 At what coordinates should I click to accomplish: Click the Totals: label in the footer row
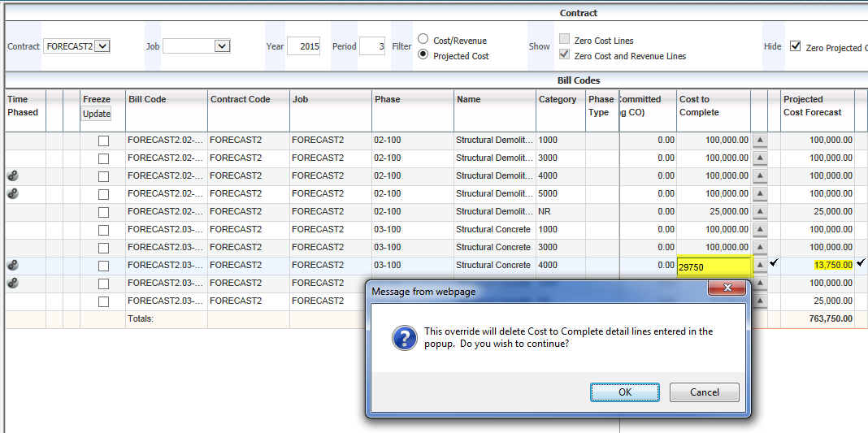coord(141,318)
